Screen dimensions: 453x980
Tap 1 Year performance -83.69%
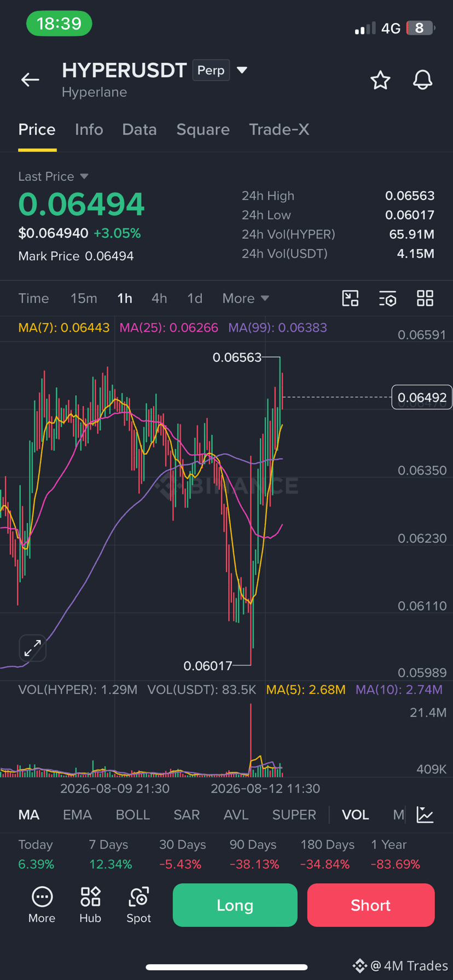tap(396, 854)
